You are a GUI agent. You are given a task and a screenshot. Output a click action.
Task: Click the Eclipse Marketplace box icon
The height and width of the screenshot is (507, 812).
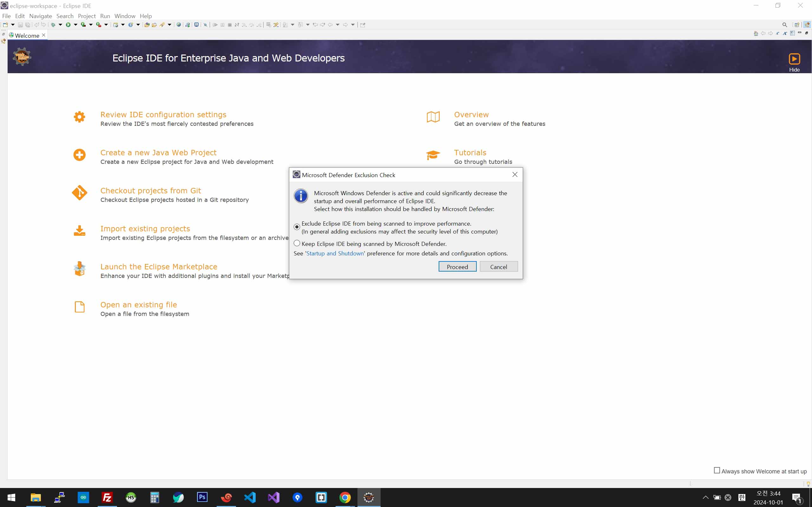click(80, 269)
